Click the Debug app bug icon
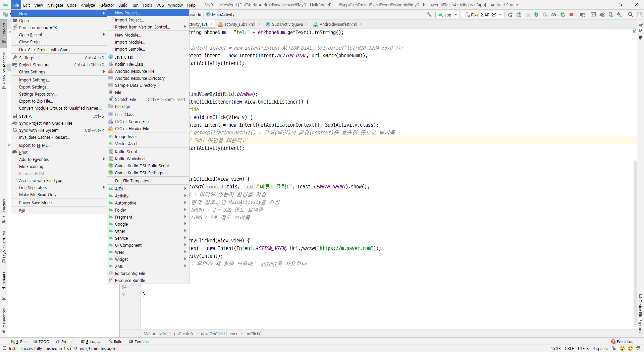Image resolution: width=644 pixels, height=352 pixels. 536,14
